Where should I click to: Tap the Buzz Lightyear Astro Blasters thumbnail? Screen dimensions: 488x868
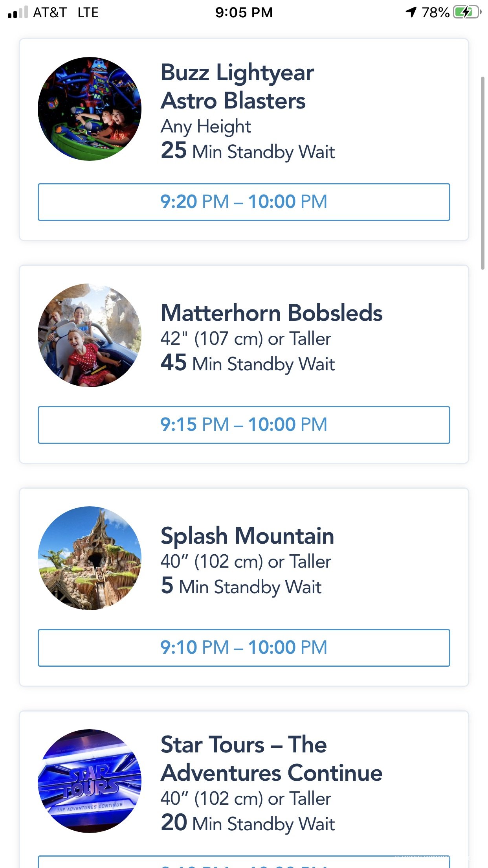click(x=90, y=109)
